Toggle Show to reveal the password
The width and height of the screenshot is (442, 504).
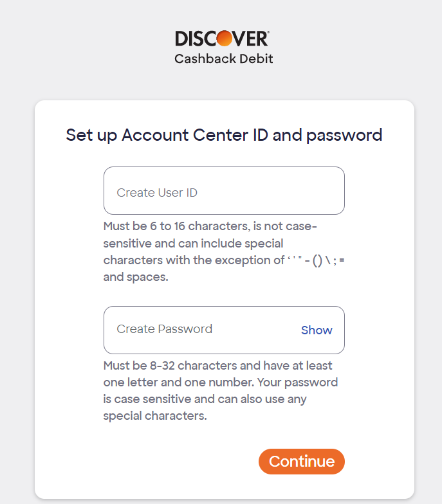click(x=317, y=330)
